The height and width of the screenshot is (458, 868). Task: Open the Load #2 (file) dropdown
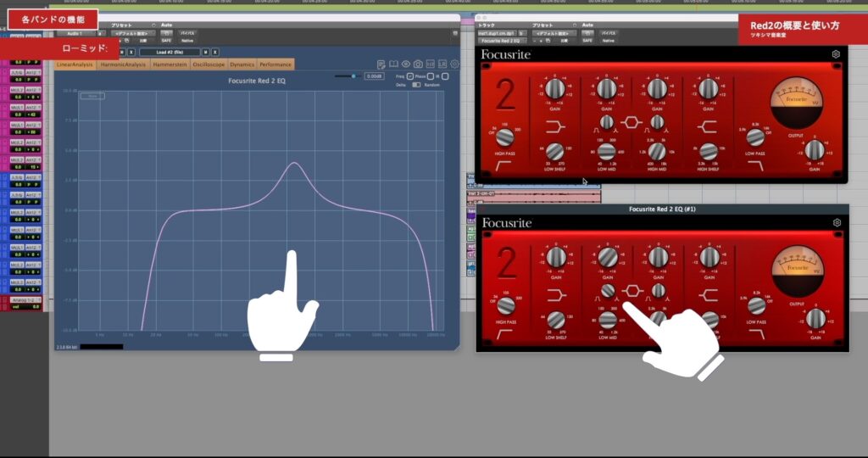tap(170, 52)
